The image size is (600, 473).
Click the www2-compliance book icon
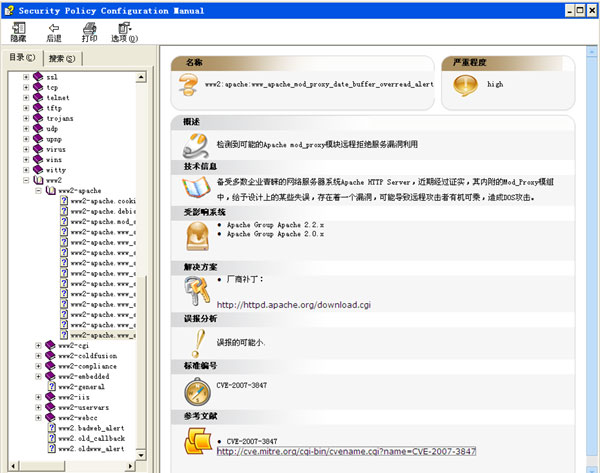click(50, 366)
